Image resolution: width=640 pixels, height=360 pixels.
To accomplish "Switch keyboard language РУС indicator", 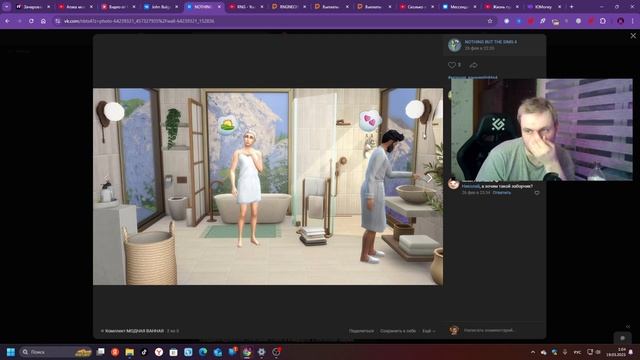I will 577,352.
